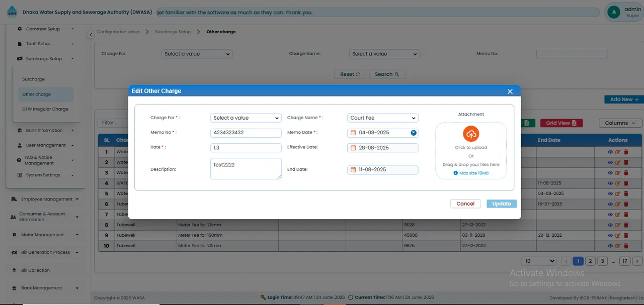View the row ending 11-08-2025
The height and width of the screenshot is (305, 644).
[x=610, y=183]
